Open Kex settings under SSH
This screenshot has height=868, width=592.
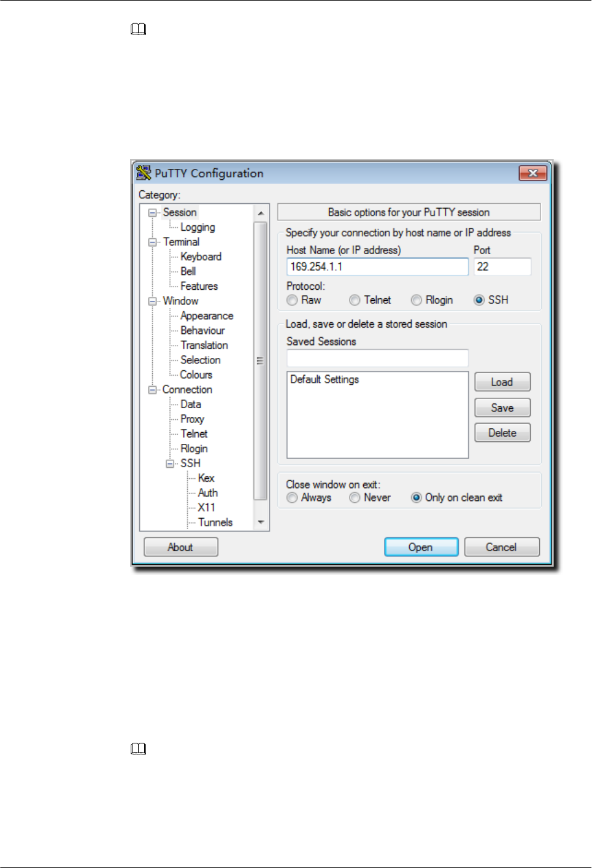(x=206, y=478)
